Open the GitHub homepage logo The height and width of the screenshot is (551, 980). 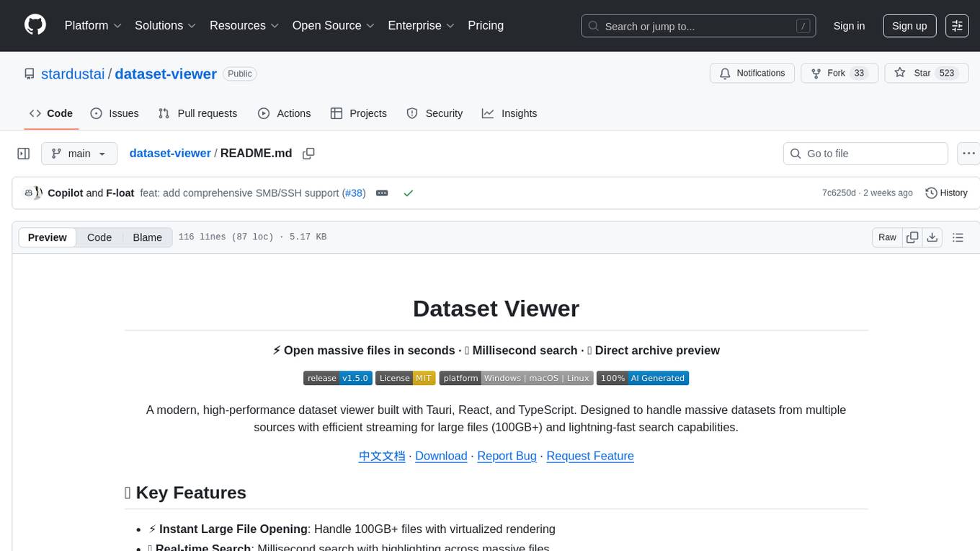[x=35, y=25]
